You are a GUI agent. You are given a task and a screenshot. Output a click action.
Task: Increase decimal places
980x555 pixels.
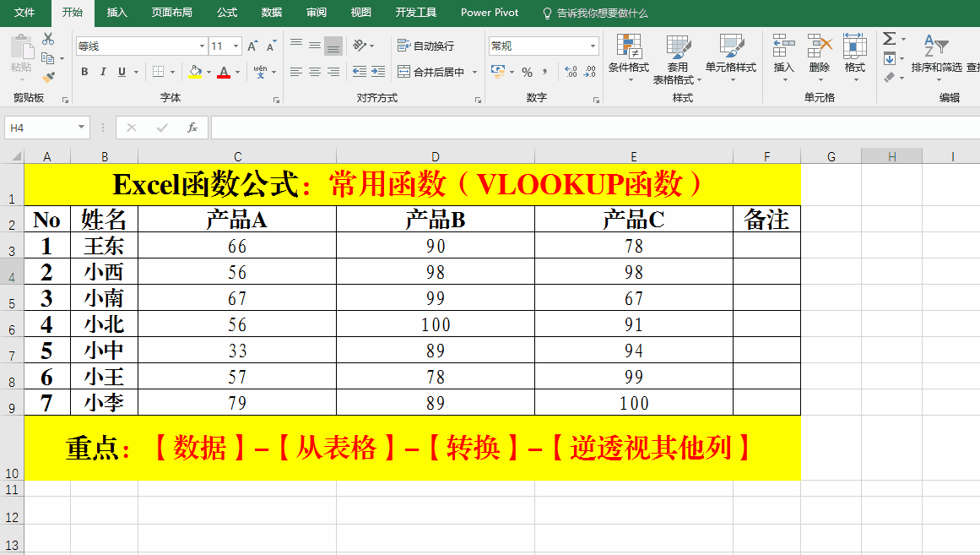571,72
